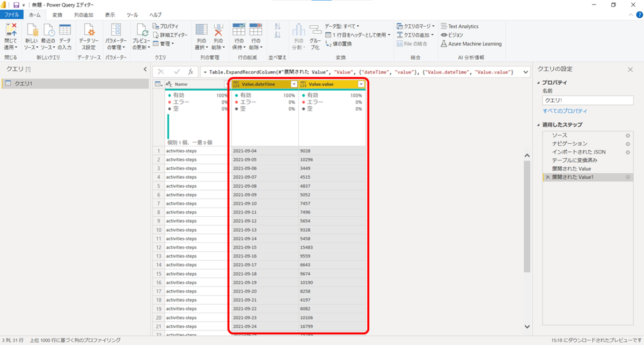This screenshot has width=644, height=345.
Task: Click row number 10 header
Action: click(x=159, y=230)
